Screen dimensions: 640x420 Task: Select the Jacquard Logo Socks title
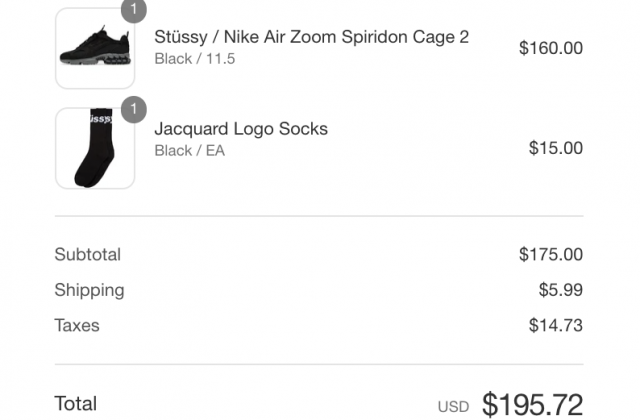241,129
